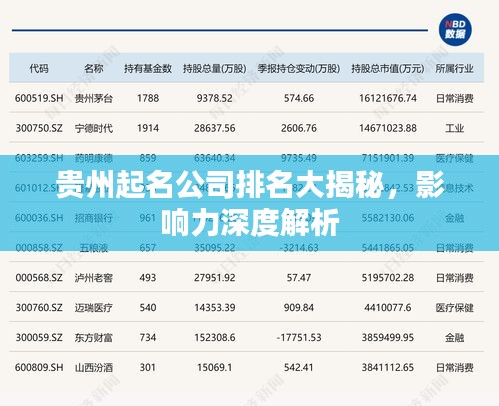Click position change -17751.53
Viewport: 499px width, 406px height.
tap(299, 337)
